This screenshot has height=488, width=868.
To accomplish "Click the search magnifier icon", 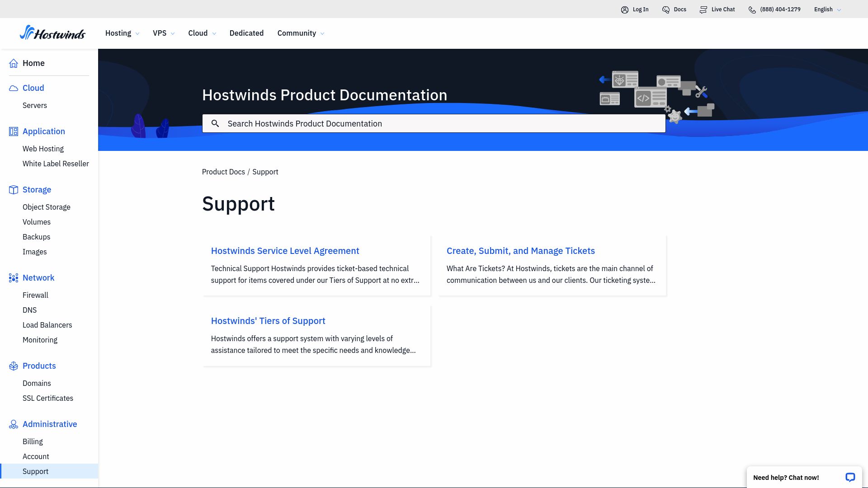I will pyautogui.click(x=215, y=123).
